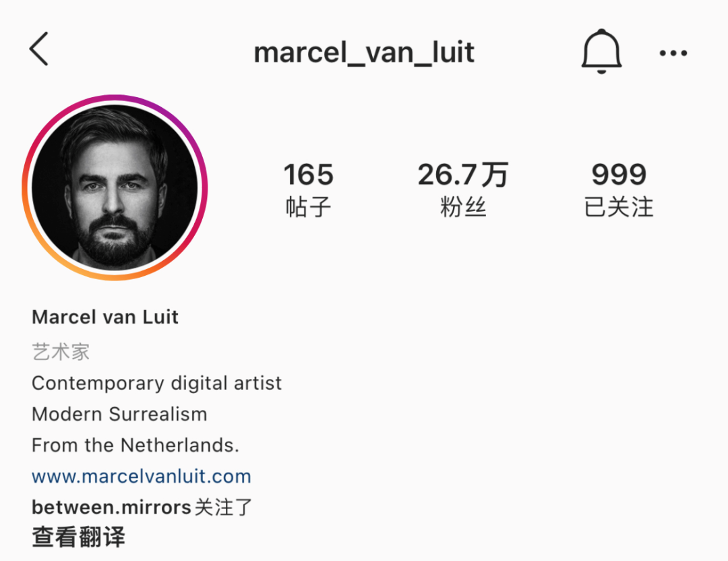This screenshot has height=561, width=728.
Task: Open the www.marcelvanluit.com website link
Action: coord(141,476)
